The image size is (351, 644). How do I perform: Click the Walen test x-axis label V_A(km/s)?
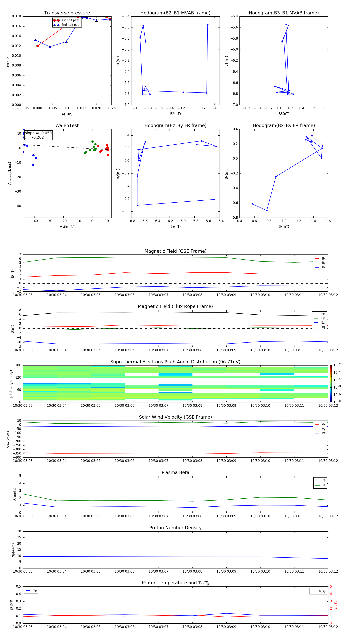67,227
